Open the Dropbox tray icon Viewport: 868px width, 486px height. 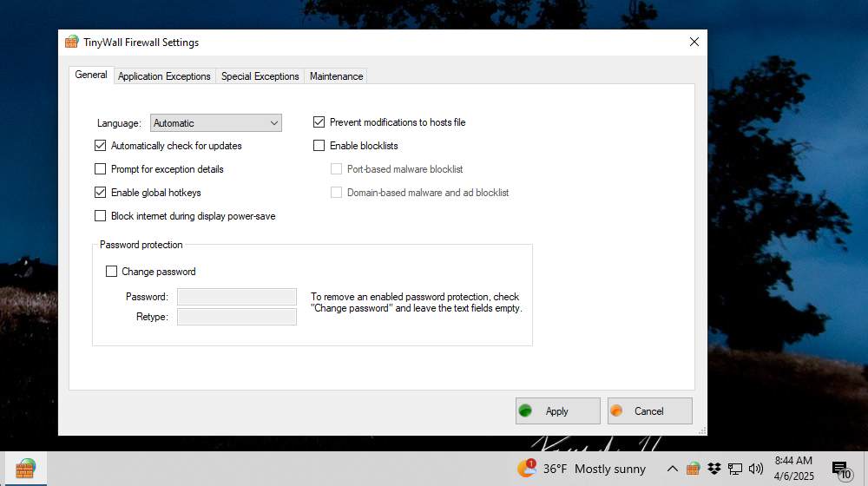click(x=714, y=469)
